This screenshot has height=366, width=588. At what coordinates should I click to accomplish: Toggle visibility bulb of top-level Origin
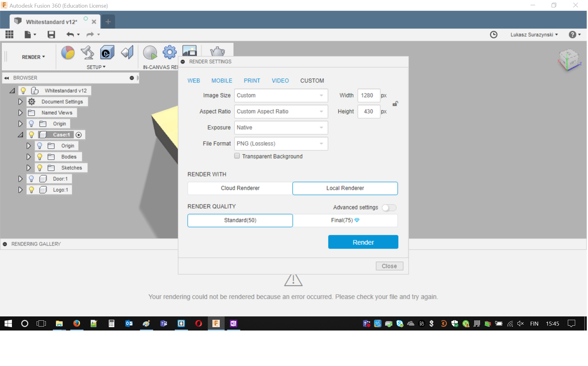[x=31, y=124]
